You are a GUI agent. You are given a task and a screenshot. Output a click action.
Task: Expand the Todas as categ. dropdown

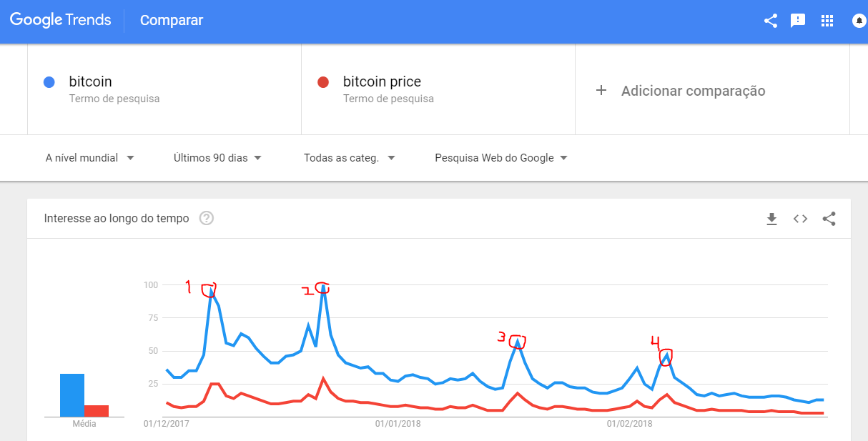point(349,157)
